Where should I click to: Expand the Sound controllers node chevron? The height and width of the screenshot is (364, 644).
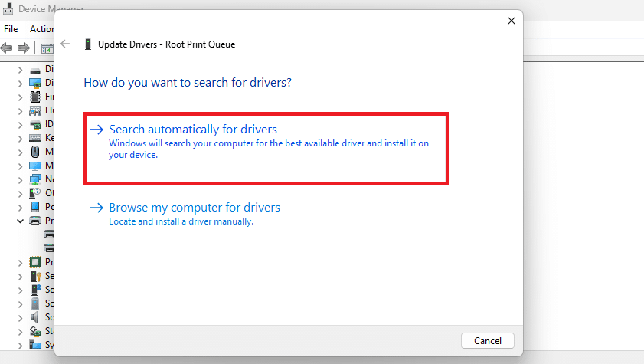[x=20, y=317]
